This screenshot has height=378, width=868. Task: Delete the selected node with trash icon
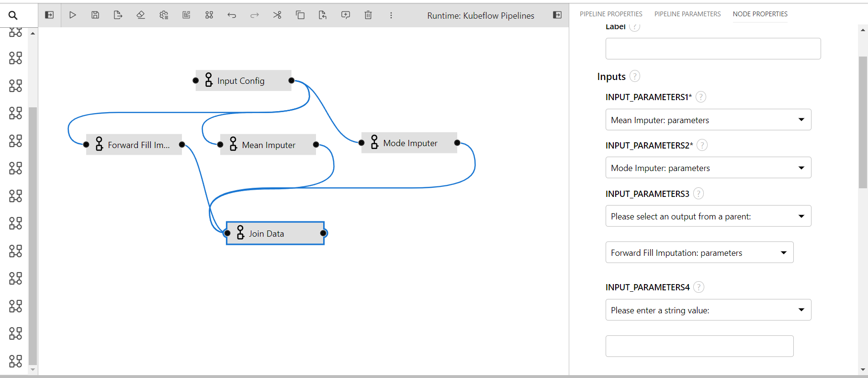(368, 15)
